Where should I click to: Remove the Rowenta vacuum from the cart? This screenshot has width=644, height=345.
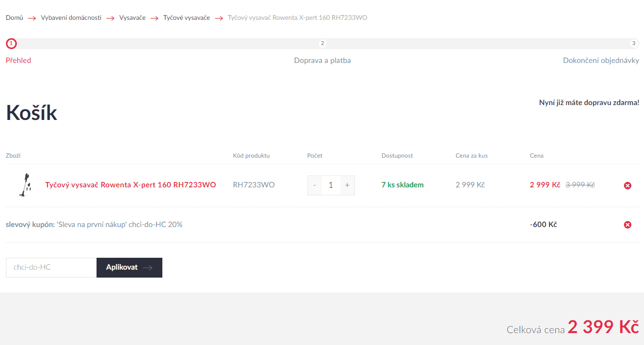click(x=628, y=185)
